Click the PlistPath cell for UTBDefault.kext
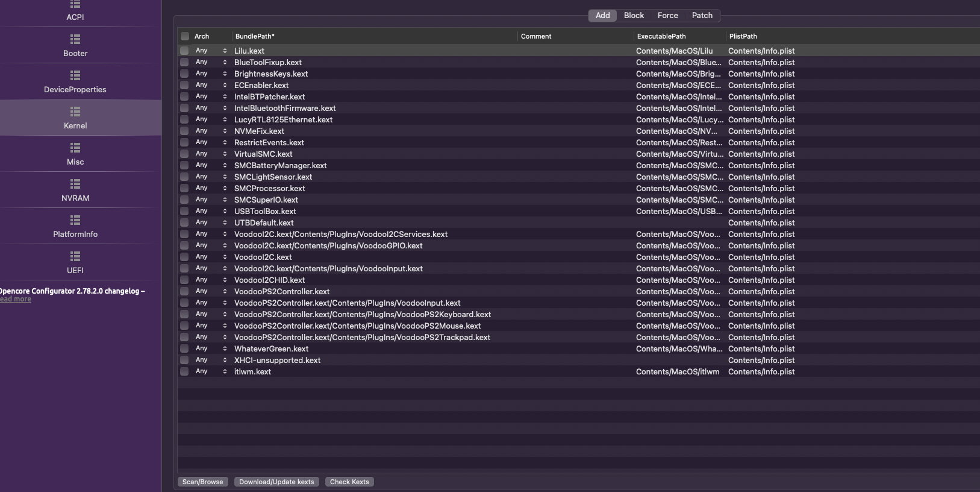Image resolution: width=980 pixels, height=492 pixels. pos(761,222)
